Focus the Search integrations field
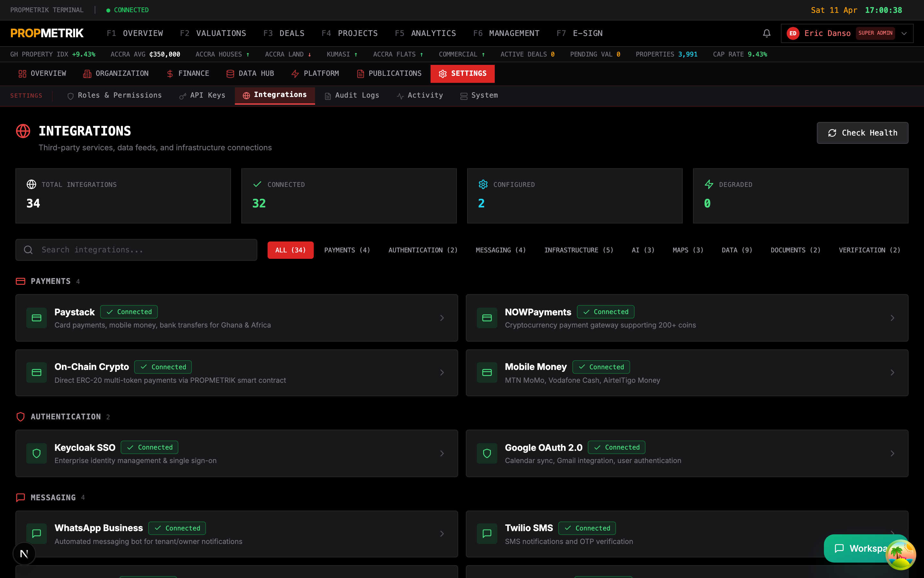 click(x=136, y=250)
